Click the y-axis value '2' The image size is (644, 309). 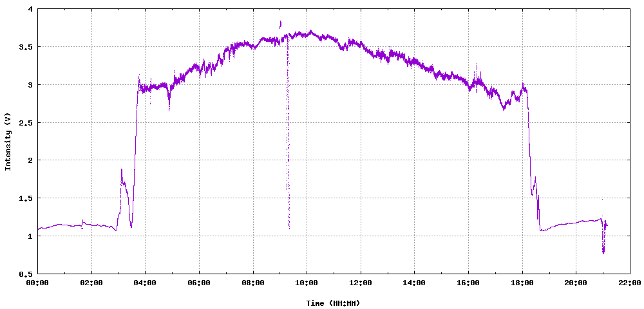31,160
